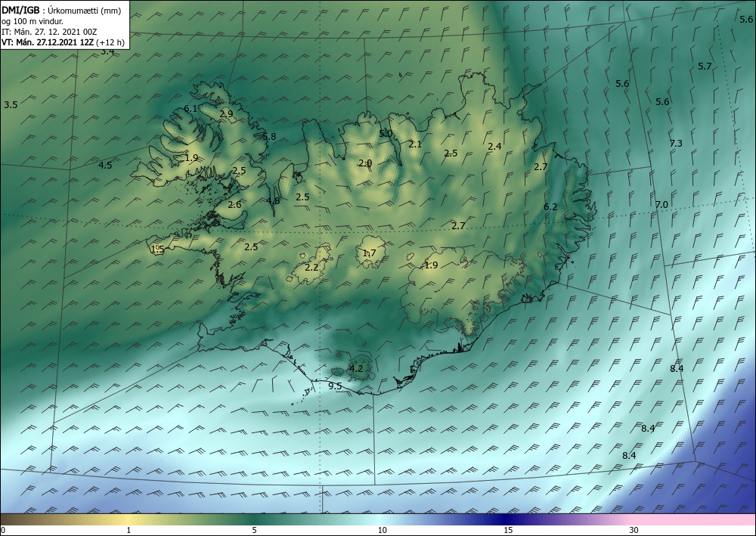Click the 2.6 value near Breiðafjörður islands

point(234,204)
